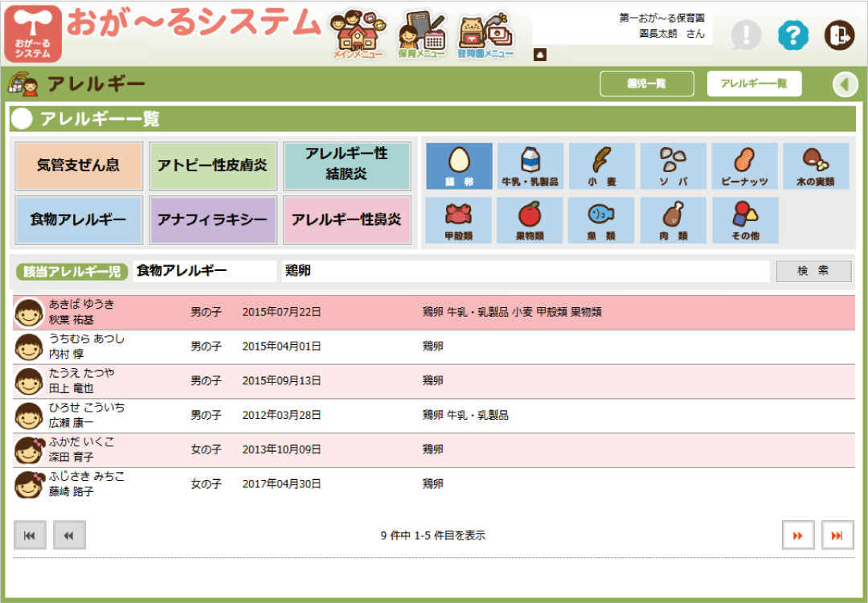
Task: Select the 果物類 apple allergen icon
Action: pyautogui.click(x=530, y=220)
